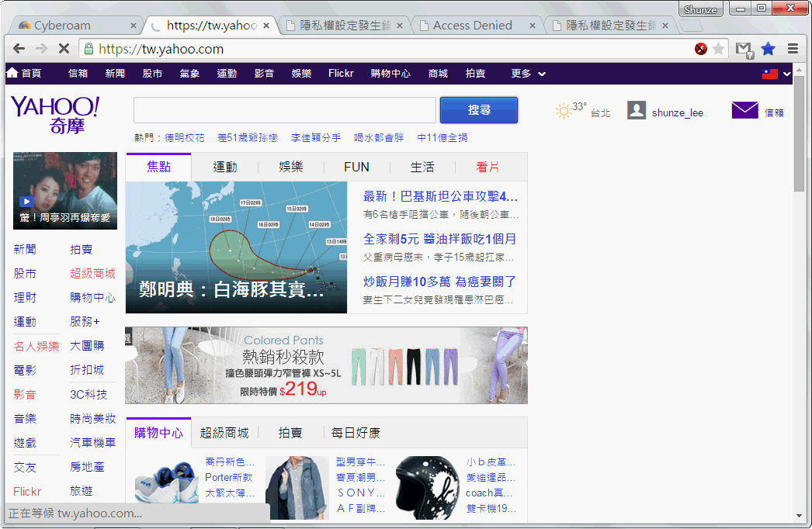Click the YAHOO! 奇摩 logo
The width and height of the screenshot is (812, 529).
[55, 114]
